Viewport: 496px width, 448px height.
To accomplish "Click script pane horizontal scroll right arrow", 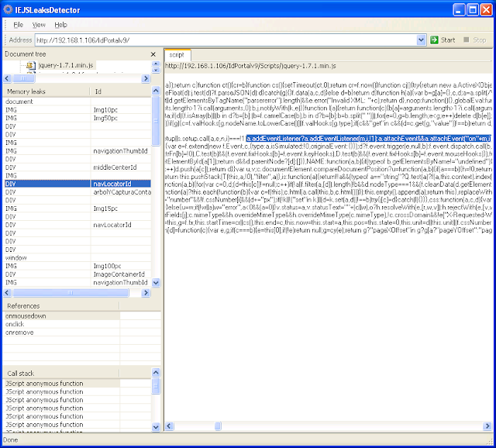I will tap(487, 426).
